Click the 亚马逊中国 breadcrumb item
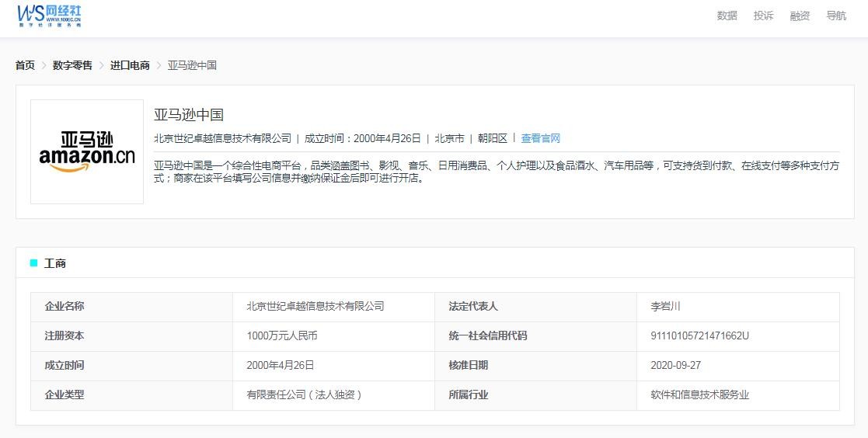The image size is (868, 438). coord(192,65)
